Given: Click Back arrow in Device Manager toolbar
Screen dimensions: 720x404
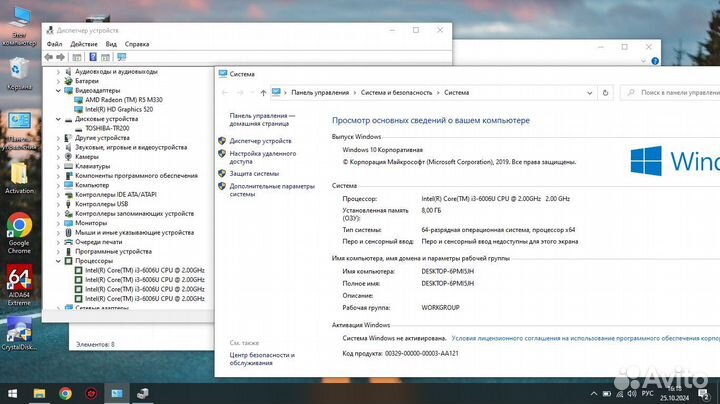Looking at the screenshot, I should tap(49, 57).
